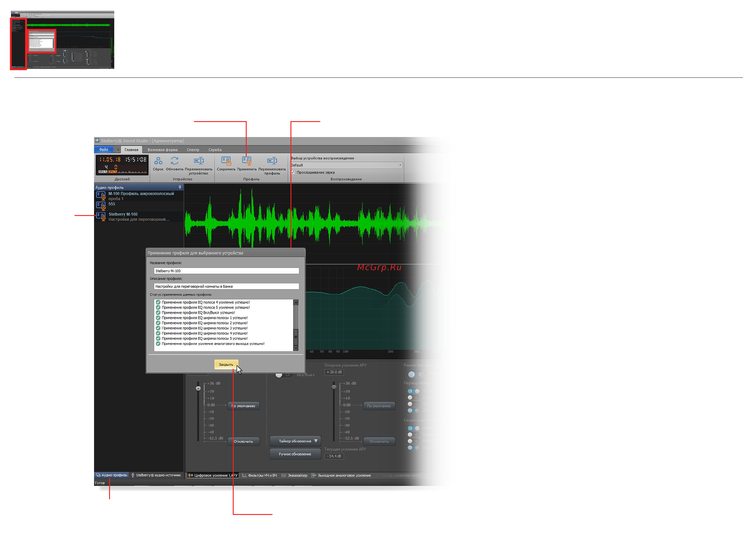The width and height of the screenshot is (756, 534).
Task: Open the quick access dropdown next to Файл
Action: coord(118,150)
